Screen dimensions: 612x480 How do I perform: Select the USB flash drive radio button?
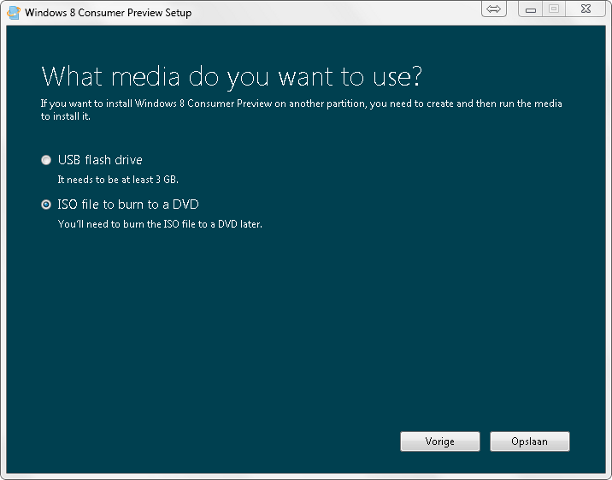click(x=45, y=160)
